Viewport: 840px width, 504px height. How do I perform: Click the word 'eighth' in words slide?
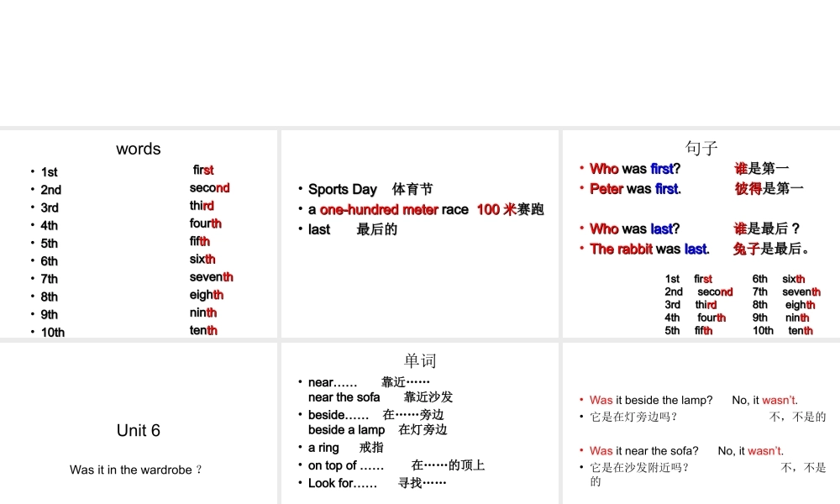point(207,295)
